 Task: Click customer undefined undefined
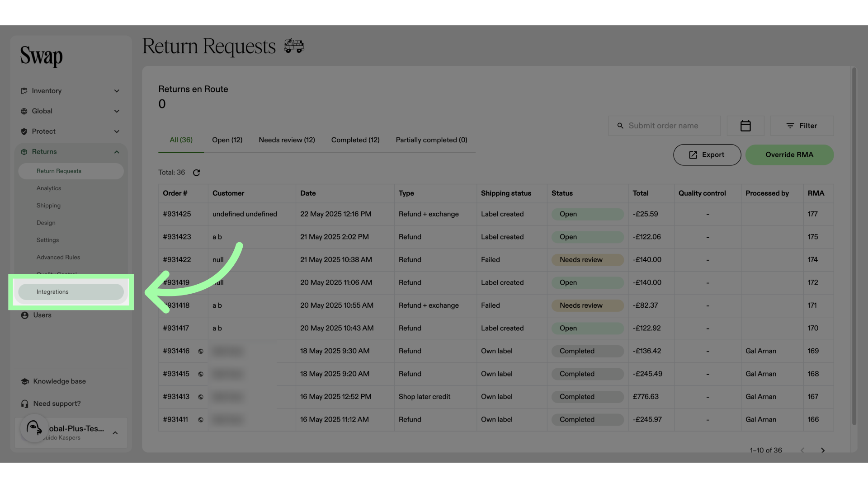[x=245, y=214]
